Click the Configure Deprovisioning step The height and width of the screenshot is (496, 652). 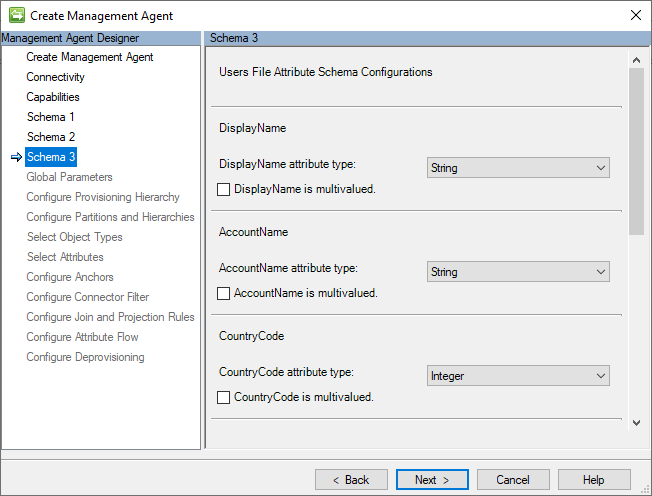click(85, 356)
